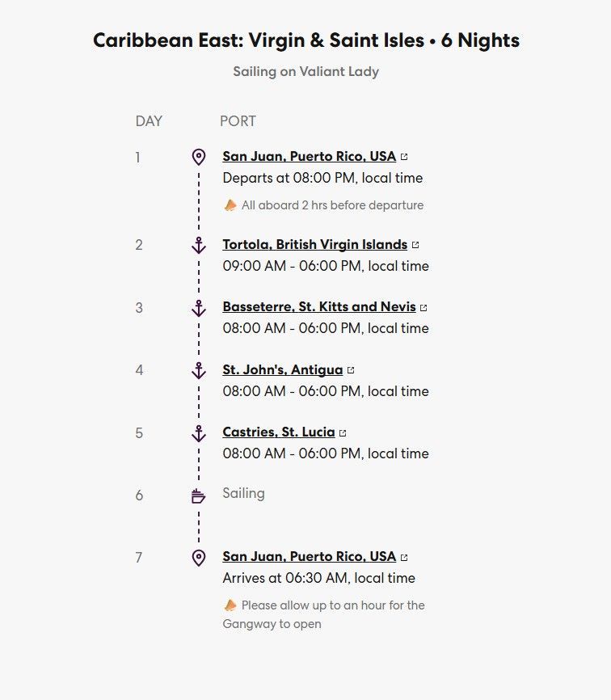Screen dimensions: 611x700
Task: Click the Day 1 departure location pin icon
Action: point(199,157)
